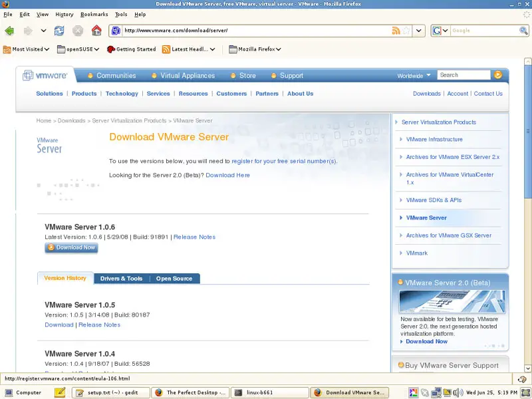Open Release Notes for VMware Server 1.0.6
This screenshot has width=532, height=399.
point(194,237)
